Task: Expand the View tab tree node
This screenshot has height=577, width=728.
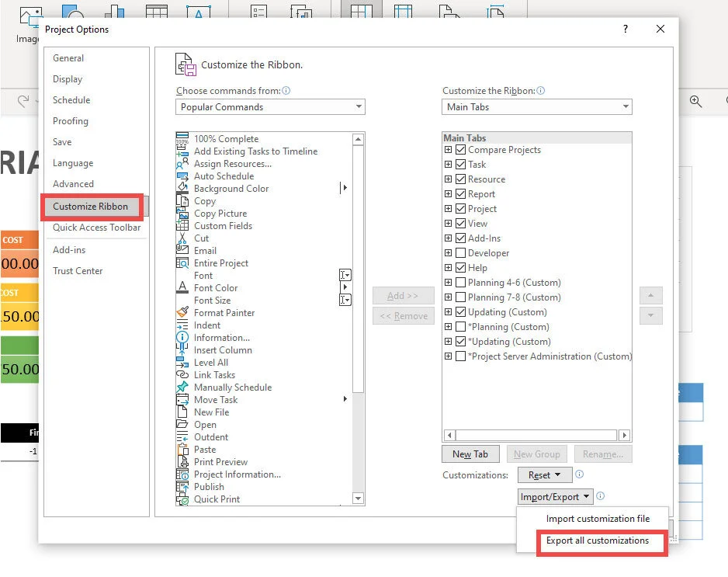Action: point(448,224)
